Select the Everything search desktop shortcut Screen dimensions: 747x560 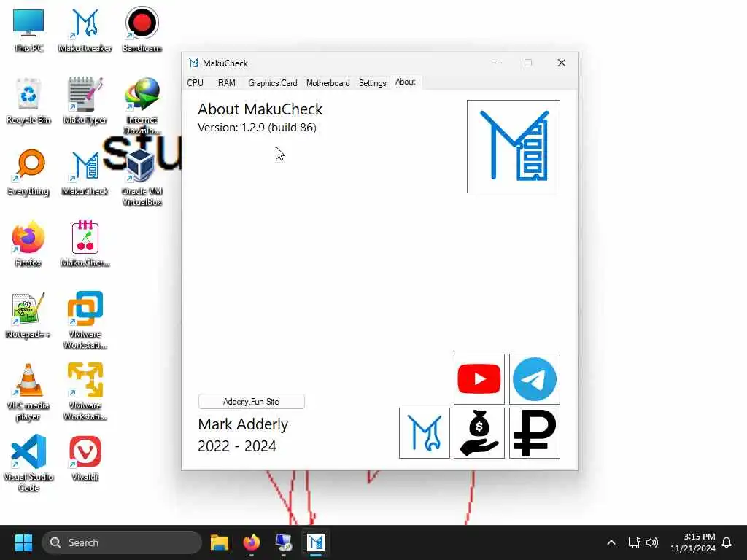click(28, 172)
